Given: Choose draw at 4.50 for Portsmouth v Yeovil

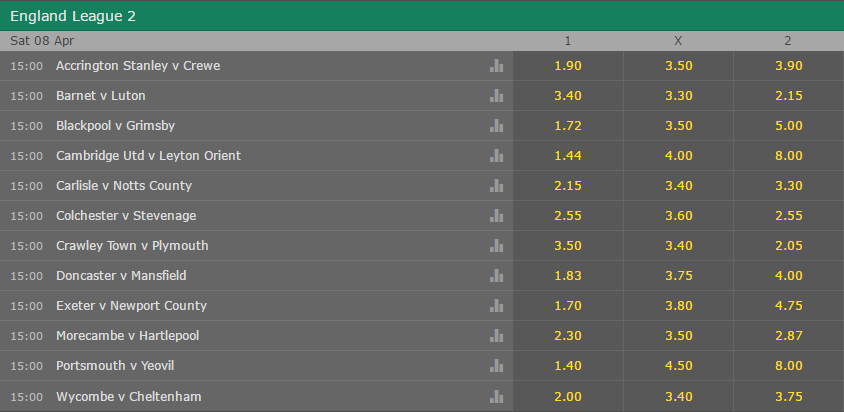Looking at the screenshot, I should coord(678,366).
